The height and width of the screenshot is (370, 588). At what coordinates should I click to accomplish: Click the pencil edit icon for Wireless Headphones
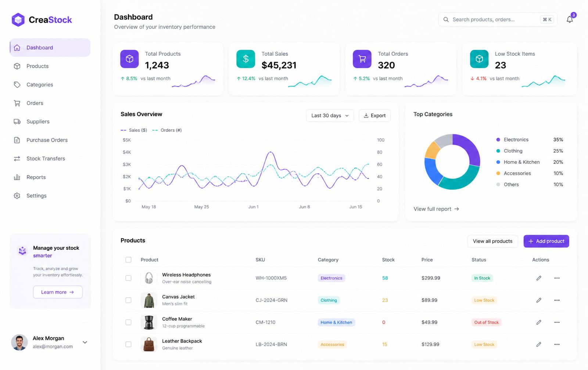click(x=539, y=278)
